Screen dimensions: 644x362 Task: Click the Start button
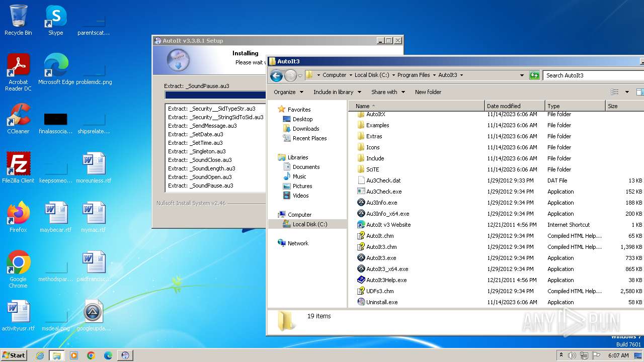(14, 355)
